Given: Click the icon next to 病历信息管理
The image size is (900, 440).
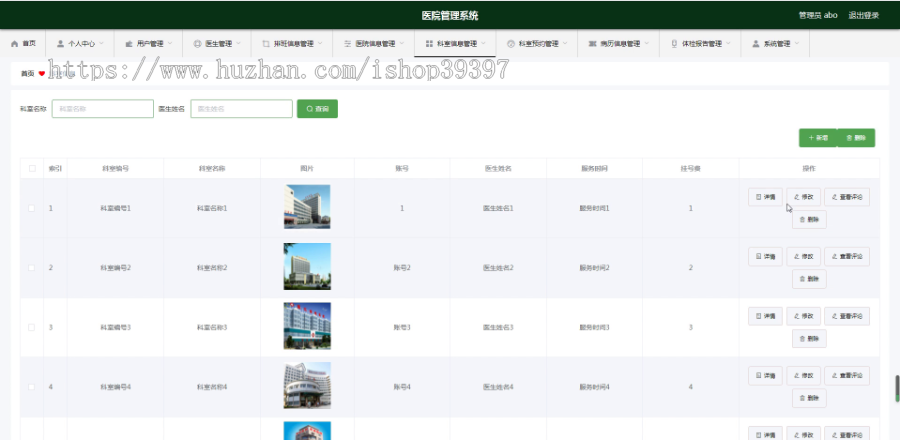Looking at the screenshot, I should pyautogui.click(x=593, y=44).
